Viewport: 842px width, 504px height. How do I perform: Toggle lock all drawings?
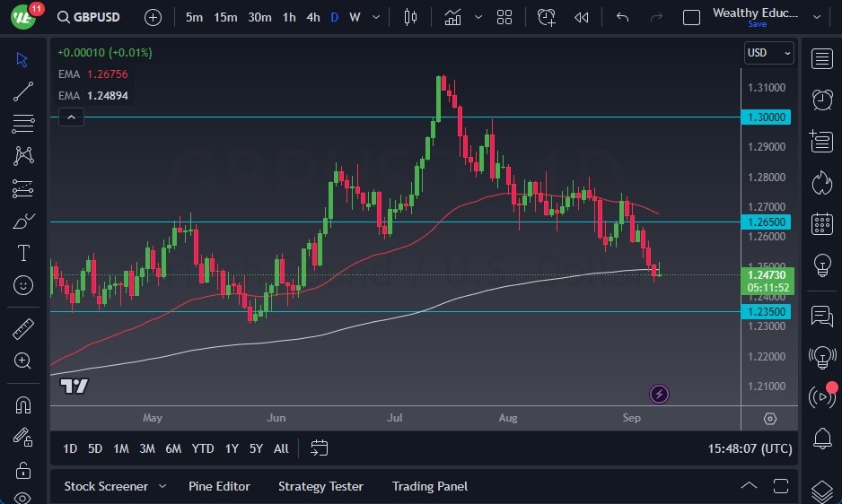23,470
